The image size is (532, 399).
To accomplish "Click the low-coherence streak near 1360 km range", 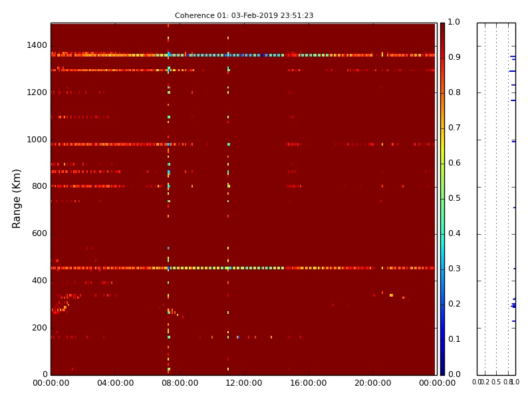I will pos(243,55).
